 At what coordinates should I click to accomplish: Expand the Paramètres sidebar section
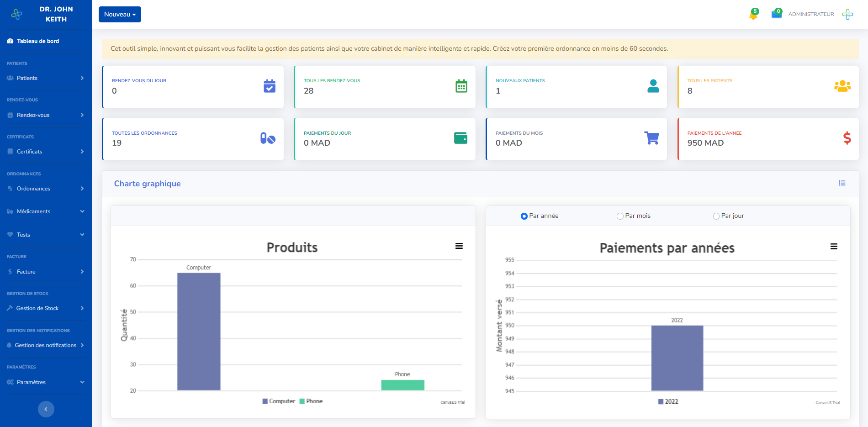point(46,382)
